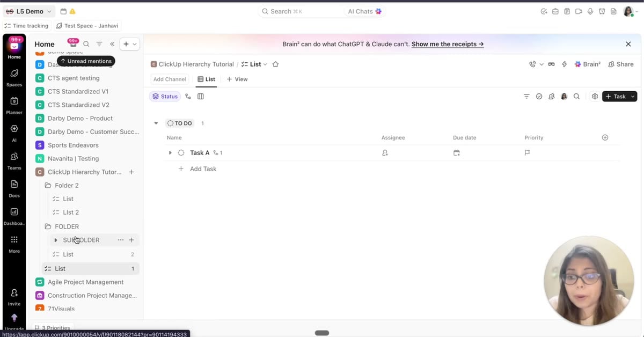Open Planner from the left sidebar
Screen dimensions: 644x337
coord(14,105)
